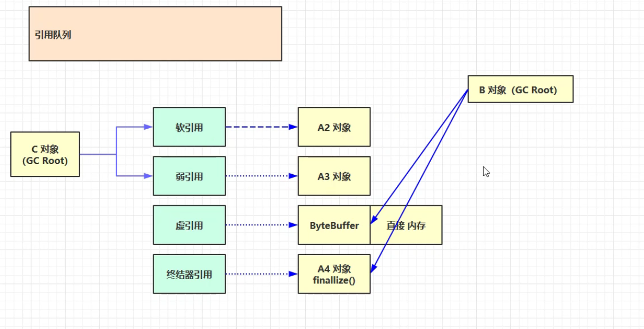This screenshot has width=644, height=329.
Task: Click the A4 对象 finallize() box
Action: pyautogui.click(x=334, y=274)
